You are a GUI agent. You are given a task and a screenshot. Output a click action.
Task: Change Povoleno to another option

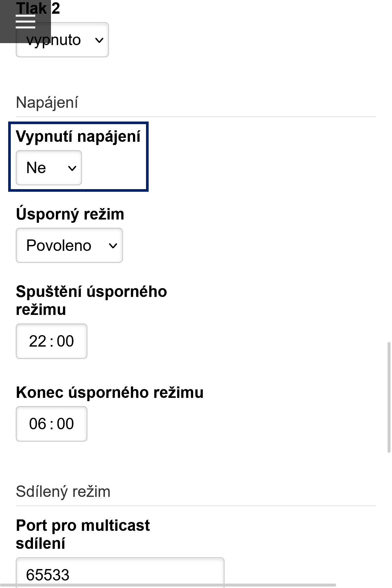(69, 245)
